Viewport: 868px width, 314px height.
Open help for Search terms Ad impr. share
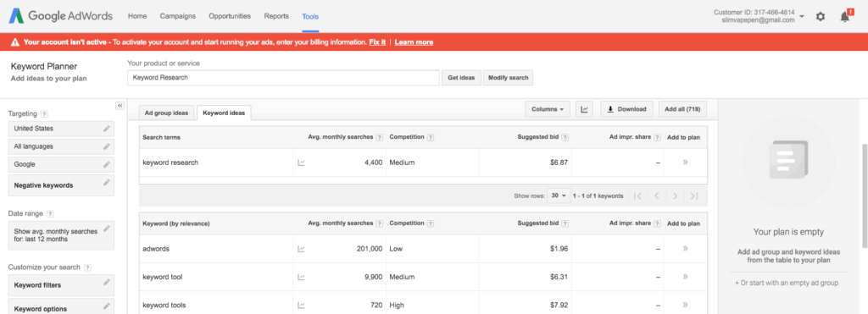pos(657,137)
